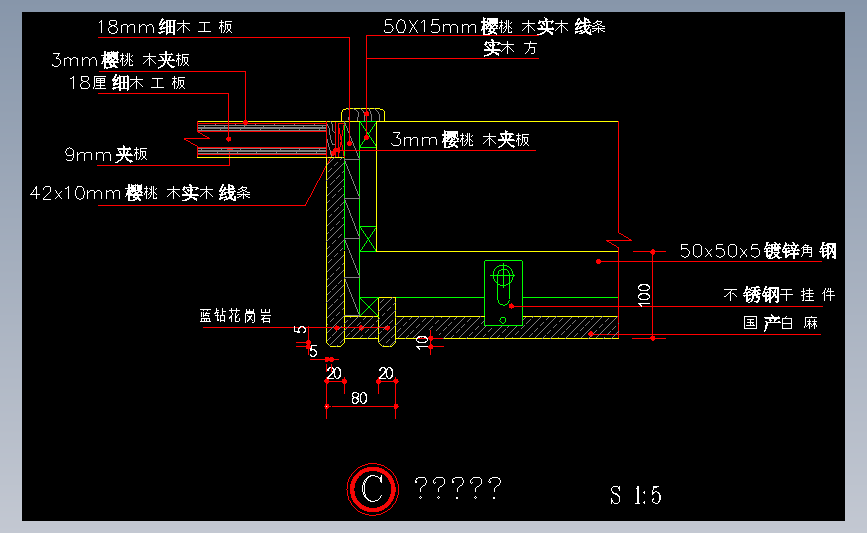The width and height of the screenshot is (867, 533).
Task: Select the "不锈钢干挂件" annotation
Action: coord(779,295)
